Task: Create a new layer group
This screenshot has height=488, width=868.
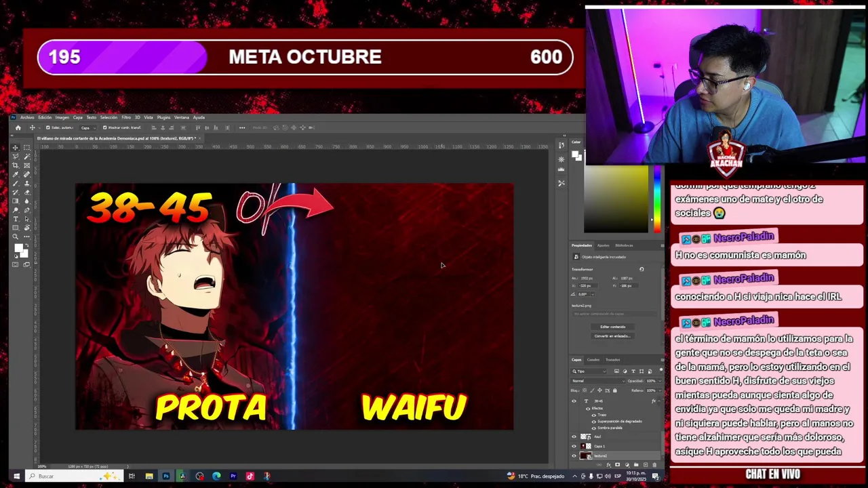Action: pos(636,465)
